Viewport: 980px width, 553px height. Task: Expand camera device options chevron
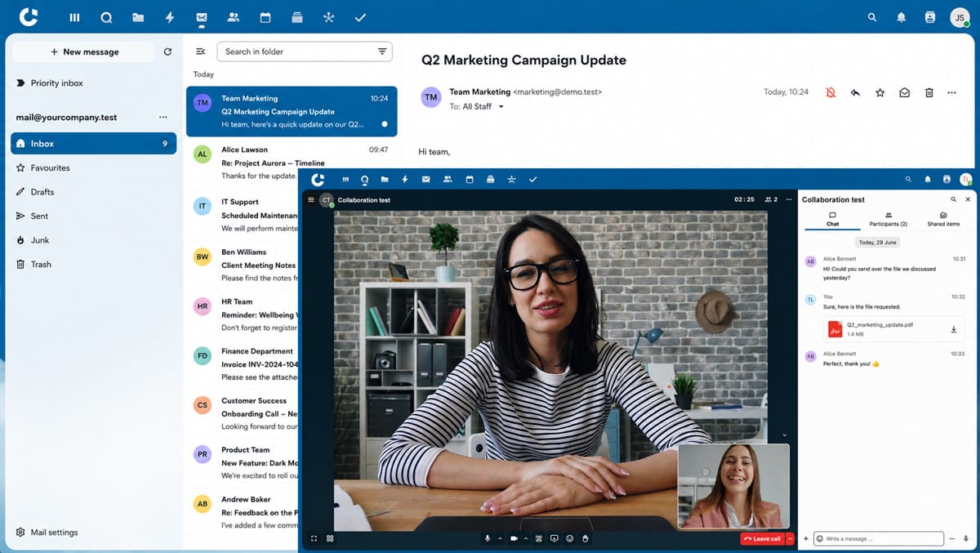coord(526,538)
